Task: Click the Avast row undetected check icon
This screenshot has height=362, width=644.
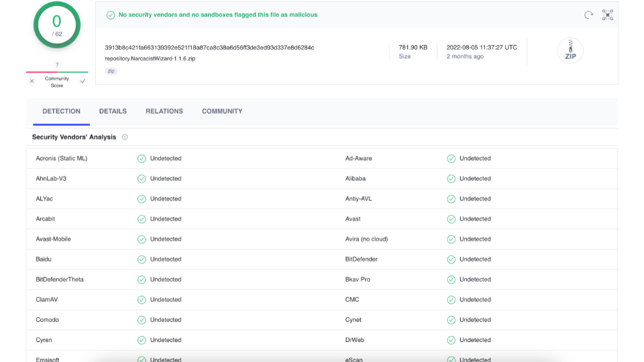Action: 451,219
